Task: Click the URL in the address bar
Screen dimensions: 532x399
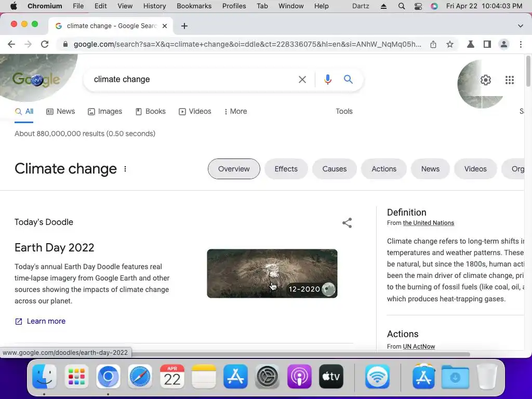Action: tap(247, 45)
